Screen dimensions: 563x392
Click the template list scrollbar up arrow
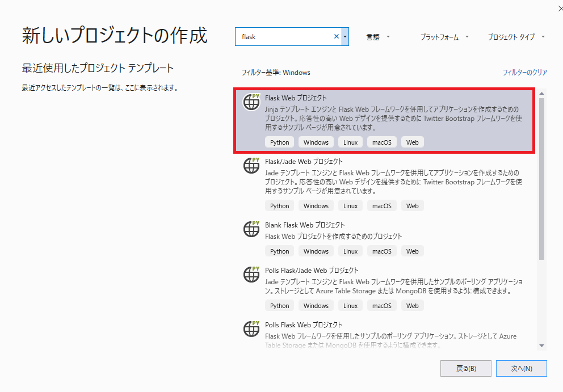(x=542, y=94)
